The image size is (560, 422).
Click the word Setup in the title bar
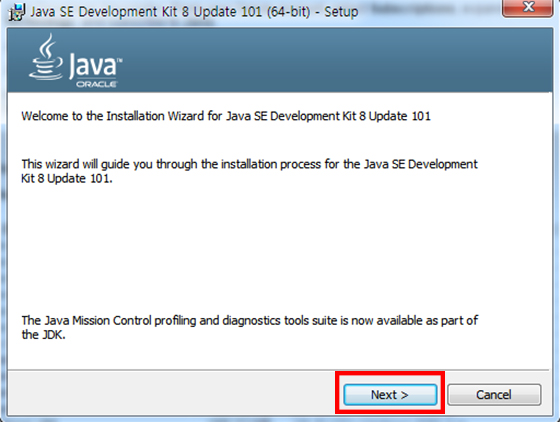(x=341, y=12)
